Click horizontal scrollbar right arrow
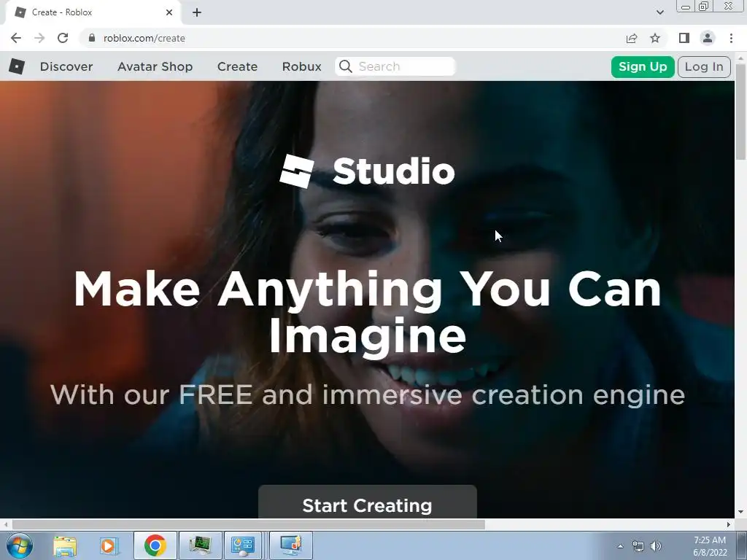The height and width of the screenshot is (560, 747). 729,525
